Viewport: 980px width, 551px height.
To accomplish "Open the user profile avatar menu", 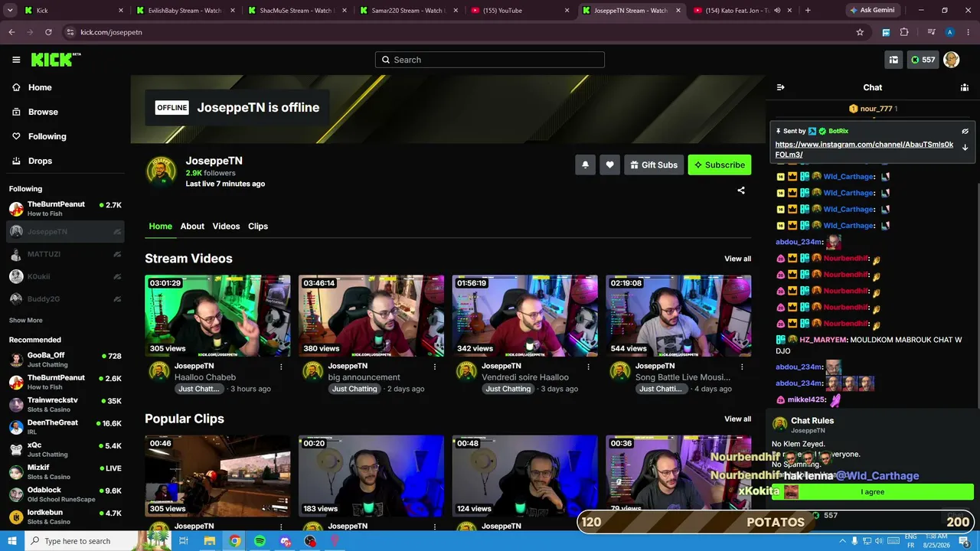I will point(952,60).
